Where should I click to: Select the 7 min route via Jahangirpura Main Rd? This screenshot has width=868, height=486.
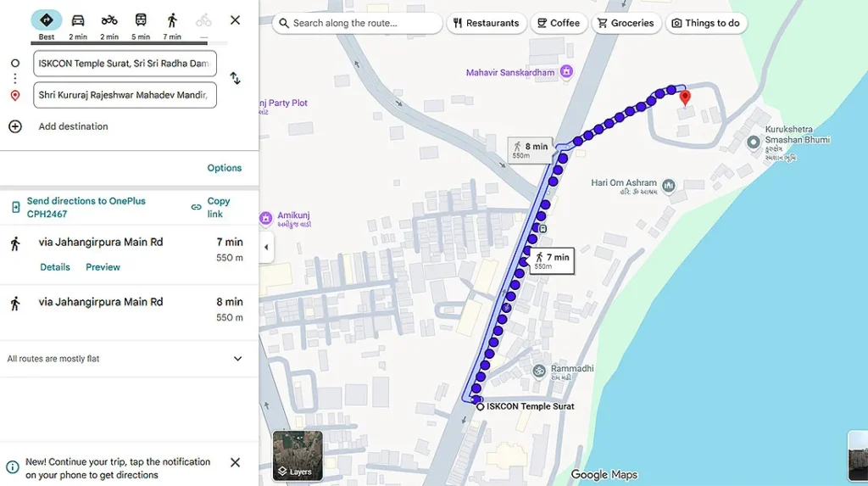(x=129, y=254)
